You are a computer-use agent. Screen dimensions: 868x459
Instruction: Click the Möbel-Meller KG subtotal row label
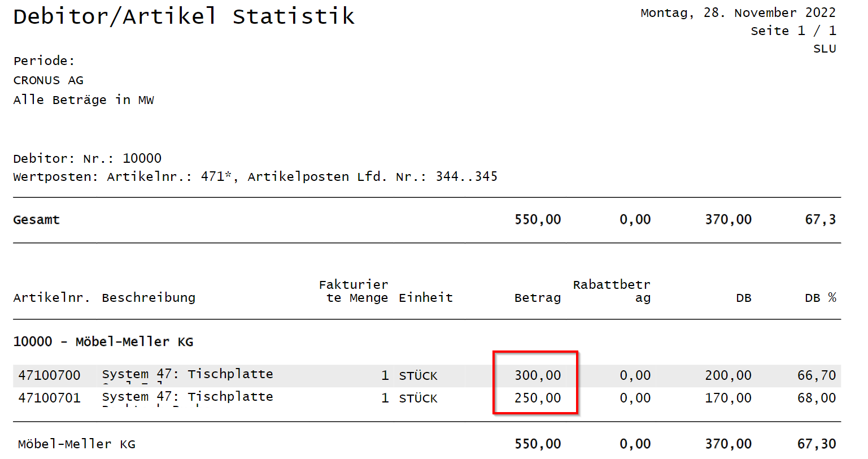tap(77, 444)
